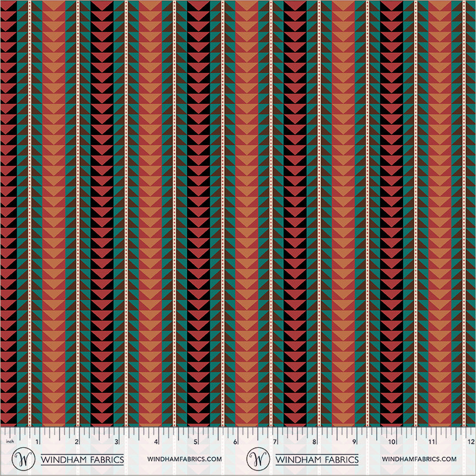Click the "inch" unit label on the ruler
The height and width of the screenshot is (476, 476).
point(9,442)
